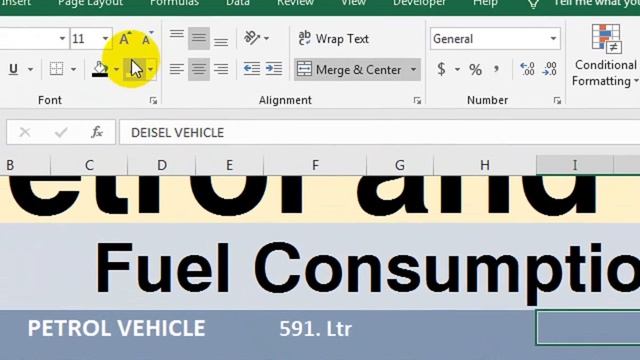
Task: Open Conditional Formatting menu
Action: 606,55
